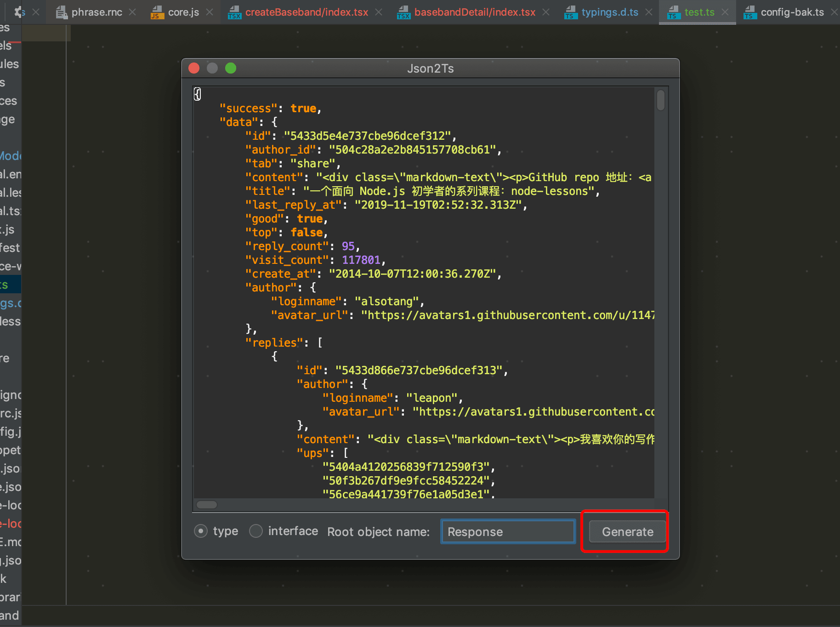Click the JS file icon on core.js tab
The image size is (840, 627).
(x=157, y=12)
